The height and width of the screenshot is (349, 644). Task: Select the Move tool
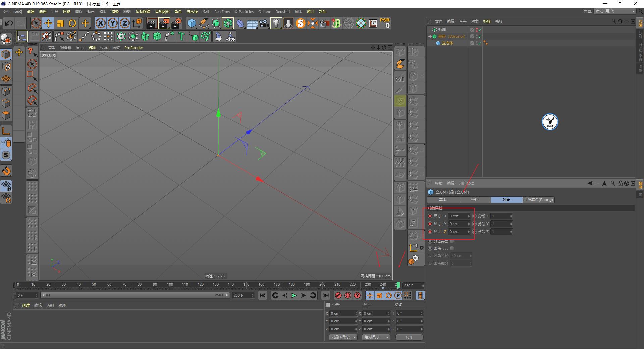click(x=48, y=23)
